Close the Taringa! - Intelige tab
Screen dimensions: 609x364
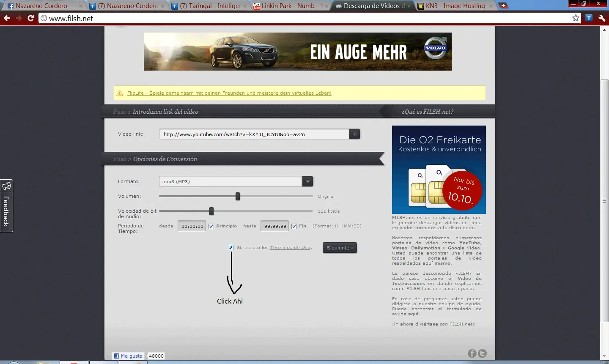[x=245, y=6]
